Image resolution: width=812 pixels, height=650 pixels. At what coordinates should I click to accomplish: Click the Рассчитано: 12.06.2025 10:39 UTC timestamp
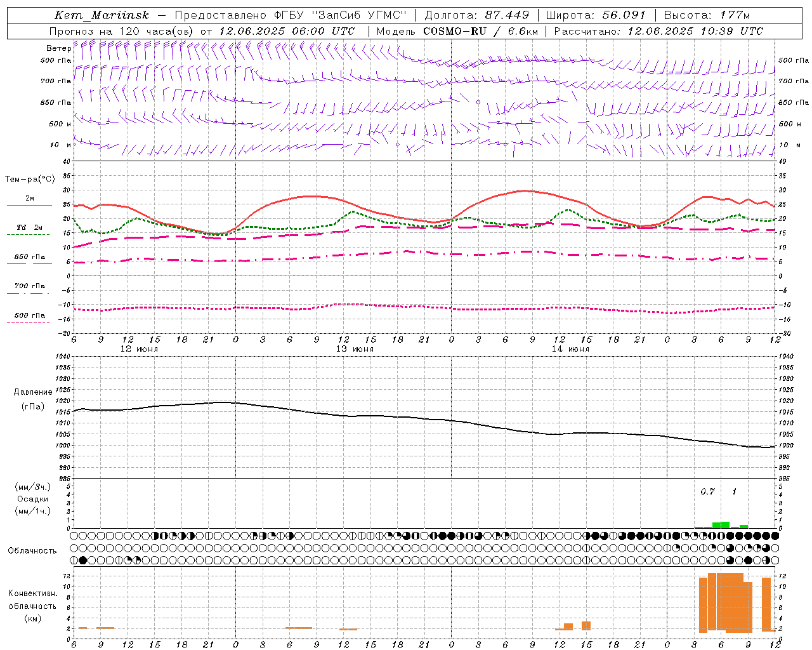click(x=658, y=31)
